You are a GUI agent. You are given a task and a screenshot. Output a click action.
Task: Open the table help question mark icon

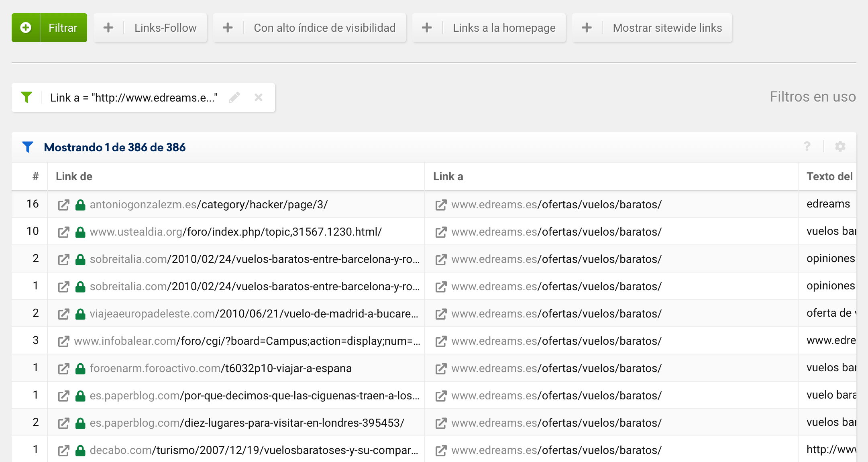(807, 147)
